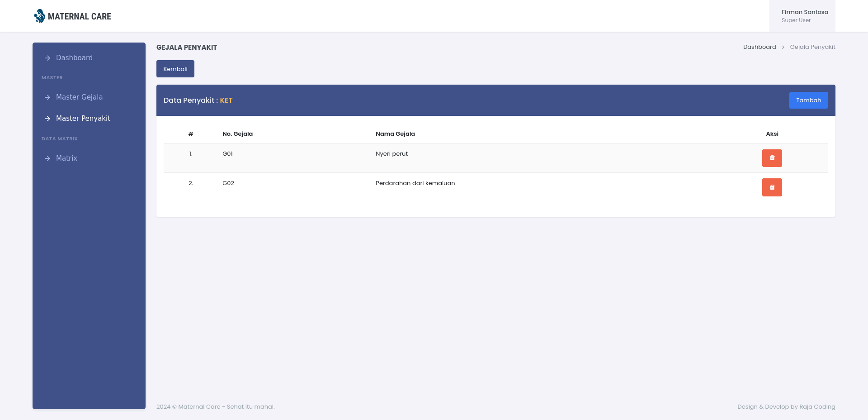Click the arrow icon beside Master Penyakit
Image resolution: width=868 pixels, height=420 pixels.
[x=47, y=119]
